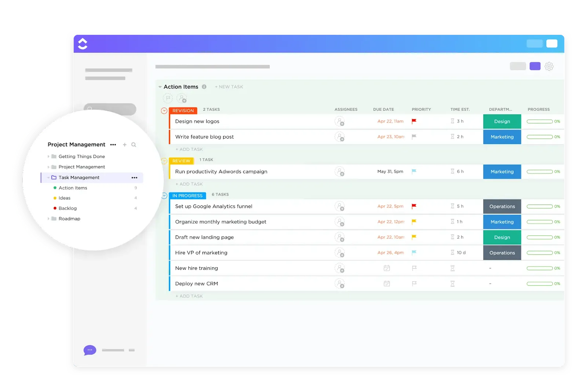Set due date calendar for Deploy new CRM
Viewport: 587px width, 392px height.
click(387, 283)
